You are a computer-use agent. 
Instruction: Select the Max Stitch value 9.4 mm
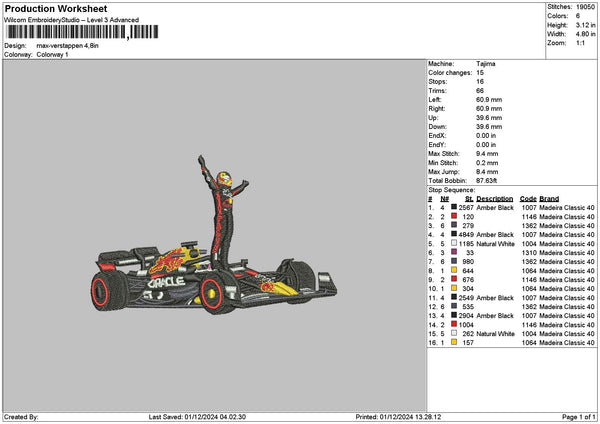[487, 154]
